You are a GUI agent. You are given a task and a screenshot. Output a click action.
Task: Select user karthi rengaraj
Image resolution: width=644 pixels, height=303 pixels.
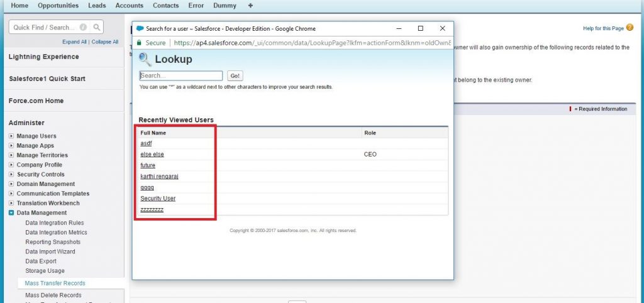(159, 177)
